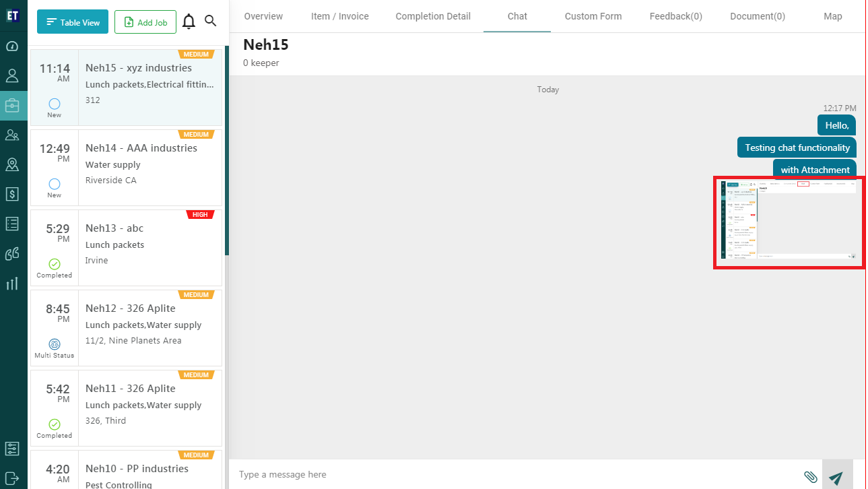Select the Neh11 - 326 Aplite job

(x=126, y=408)
